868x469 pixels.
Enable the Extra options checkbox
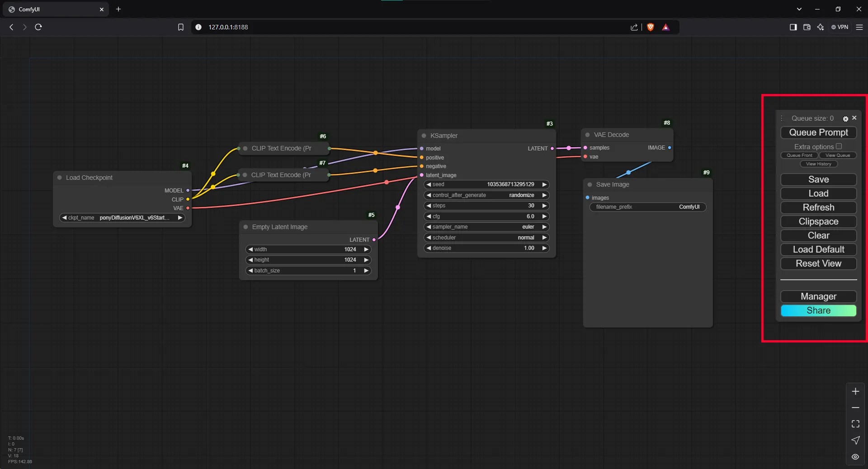[x=839, y=146]
